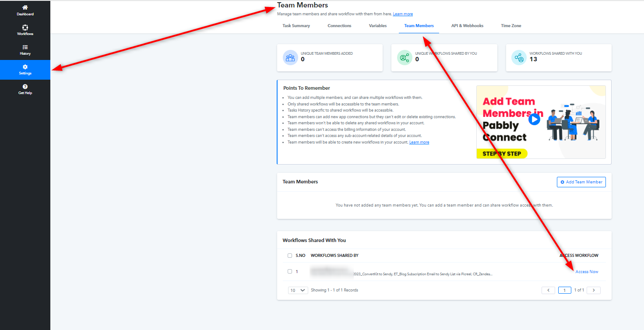Go to the previous page of records
Image resolution: width=644 pixels, height=330 pixels.
click(x=548, y=290)
